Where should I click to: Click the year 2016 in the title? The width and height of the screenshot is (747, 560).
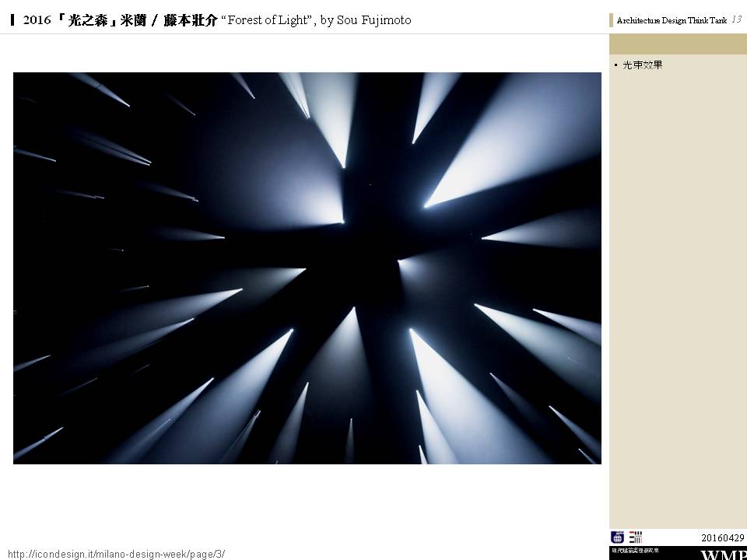(x=37, y=20)
